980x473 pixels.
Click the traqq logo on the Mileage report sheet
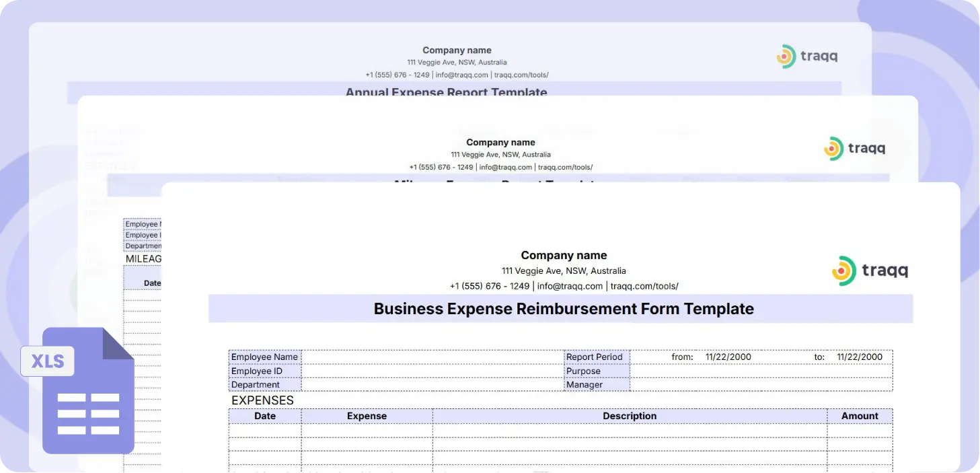point(854,149)
